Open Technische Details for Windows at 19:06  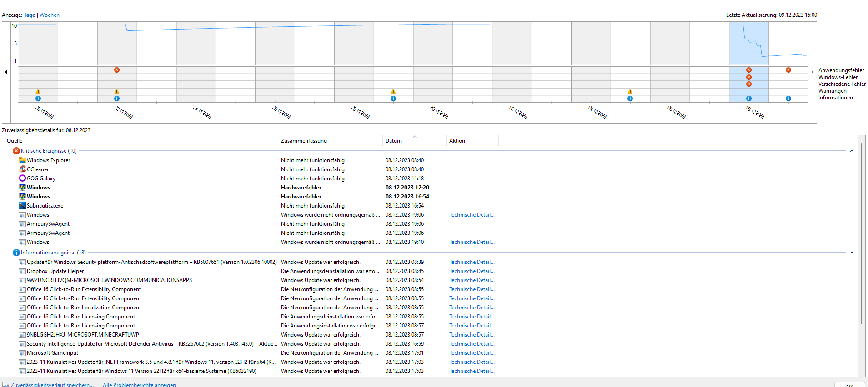pos(472,215)
